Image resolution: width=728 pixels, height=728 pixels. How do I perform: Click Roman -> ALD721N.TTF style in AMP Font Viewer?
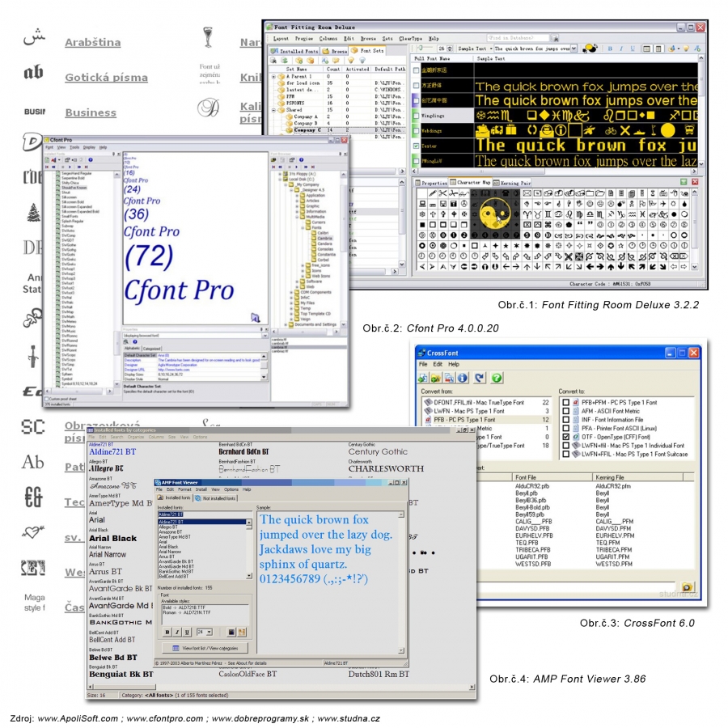(187, 612)
